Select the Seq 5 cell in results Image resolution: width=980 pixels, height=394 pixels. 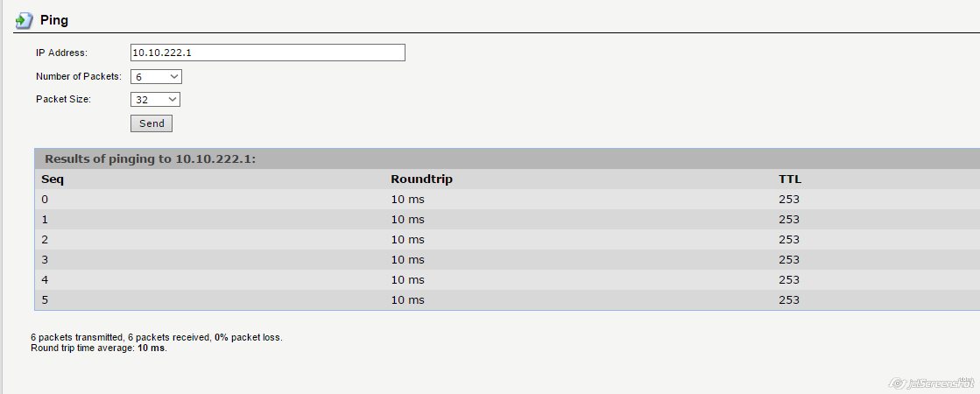[46, 300]
